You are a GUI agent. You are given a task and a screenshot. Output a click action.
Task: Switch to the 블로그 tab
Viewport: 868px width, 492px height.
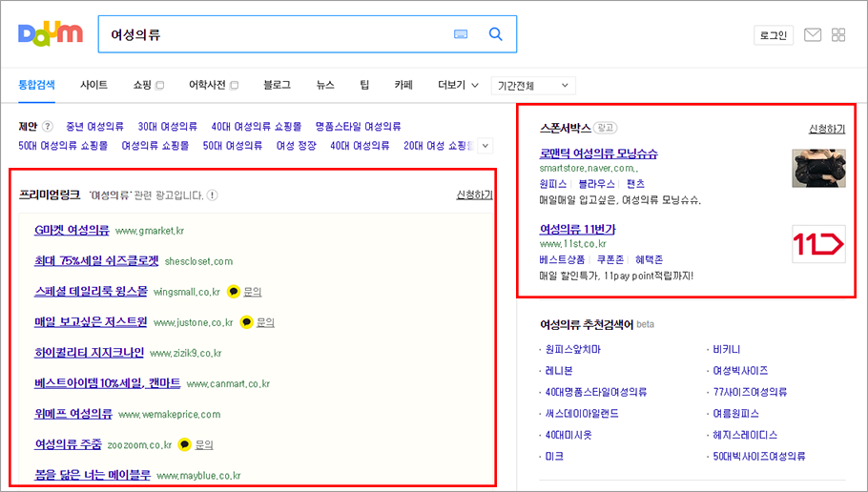click(277, 85)
